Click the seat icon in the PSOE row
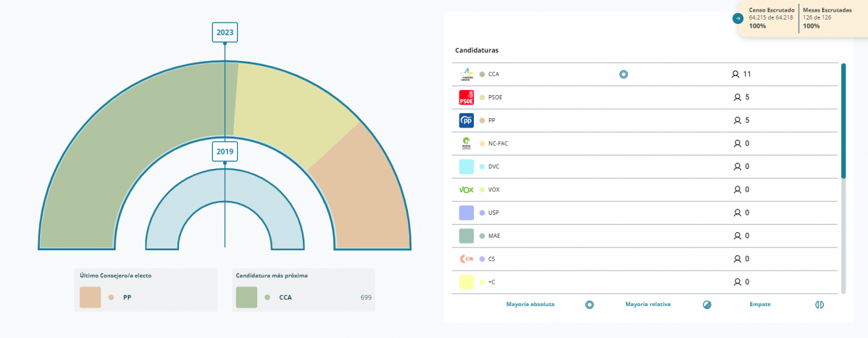 click(737, 97)
